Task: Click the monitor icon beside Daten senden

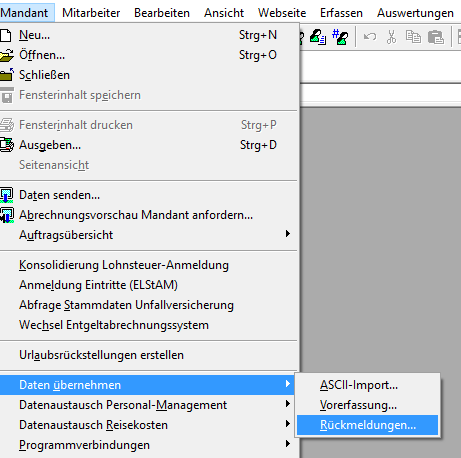Action: coord(7,195)
